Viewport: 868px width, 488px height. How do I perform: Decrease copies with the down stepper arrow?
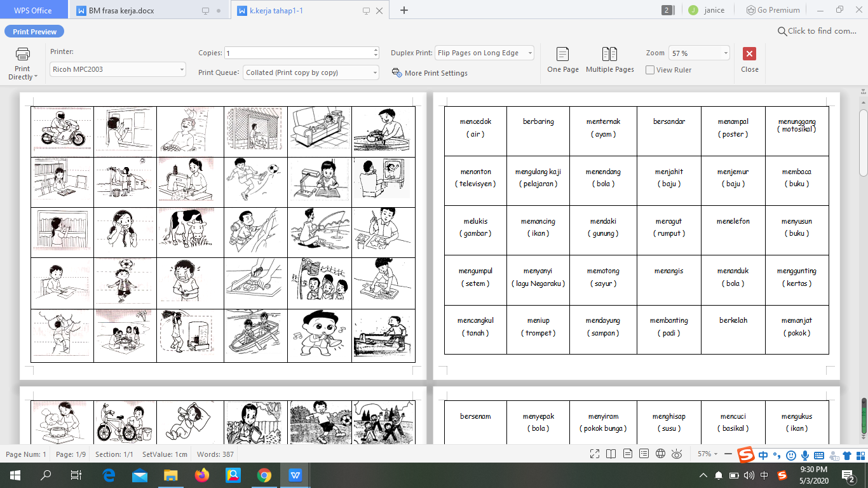[376, 57]
